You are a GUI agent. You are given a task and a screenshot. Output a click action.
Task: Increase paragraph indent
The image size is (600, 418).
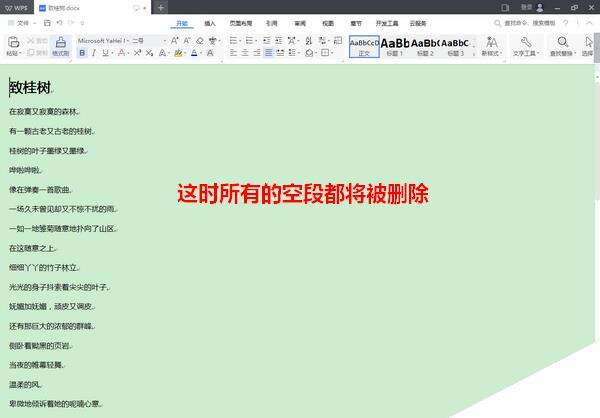tap(279, 40)
